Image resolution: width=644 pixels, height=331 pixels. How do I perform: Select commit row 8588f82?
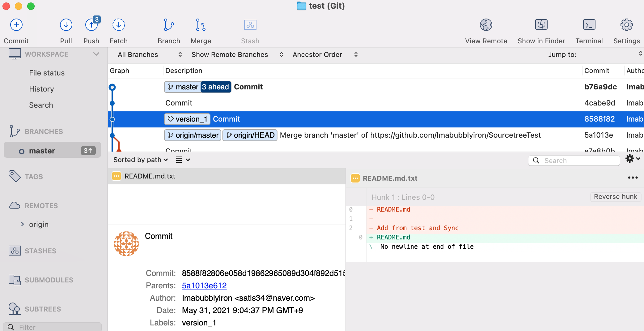(x=376, y=119)
